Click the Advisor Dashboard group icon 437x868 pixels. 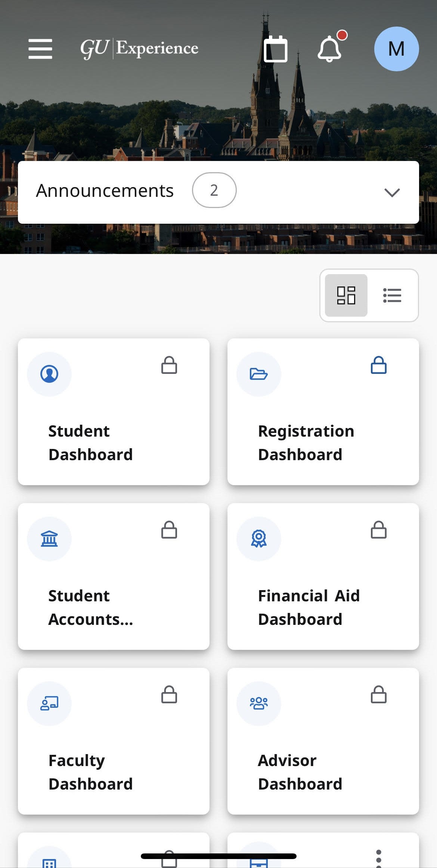(258, 703)
